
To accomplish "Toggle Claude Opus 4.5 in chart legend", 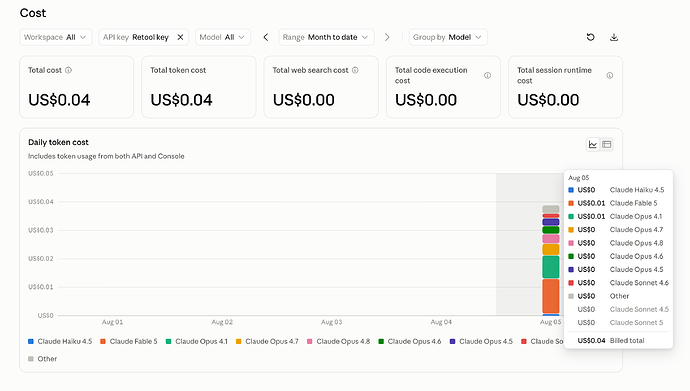I will [x=481, y=341].
